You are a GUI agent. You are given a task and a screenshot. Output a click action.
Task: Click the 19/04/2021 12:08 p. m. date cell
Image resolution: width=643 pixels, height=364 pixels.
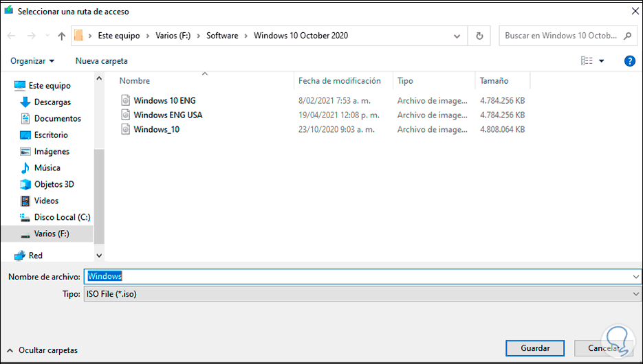[x=339, y=115]
